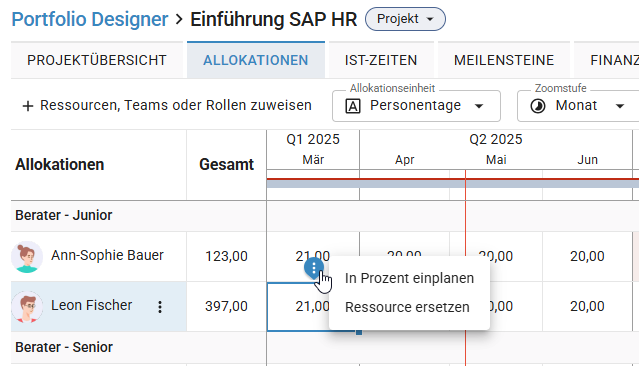
Task: Select Leon Fischer's March cell 21,00
Action: (x=313, y=306)
